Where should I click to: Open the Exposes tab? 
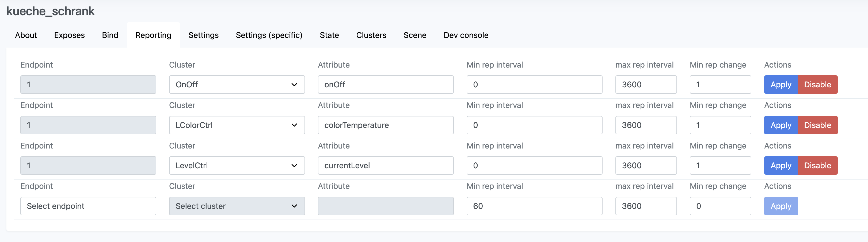[x=69, y=35]
